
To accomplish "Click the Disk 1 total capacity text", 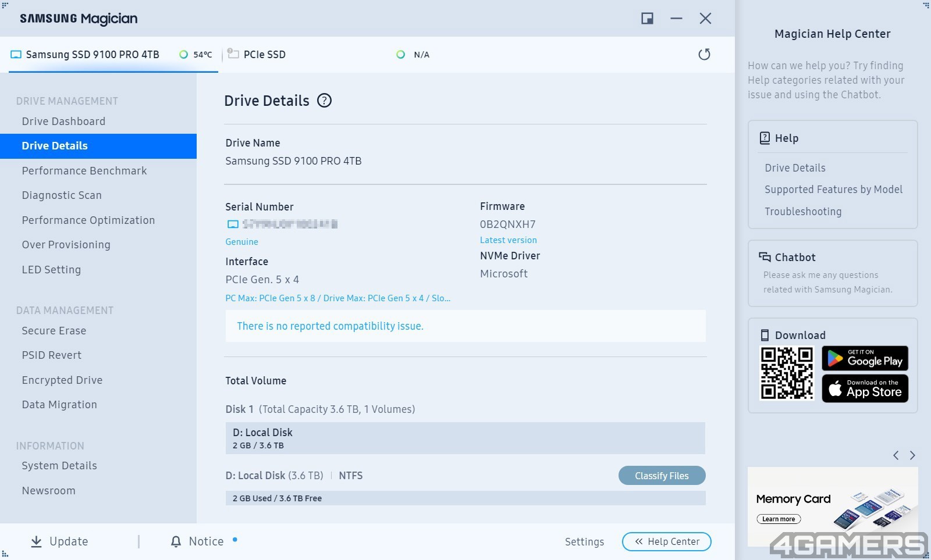I will pos(320,409).
